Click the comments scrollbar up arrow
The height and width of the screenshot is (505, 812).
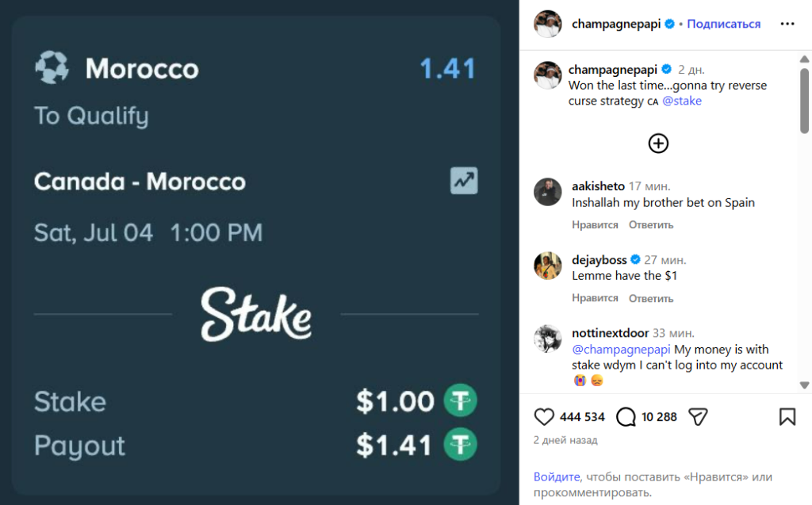click(x=804, y=59)
